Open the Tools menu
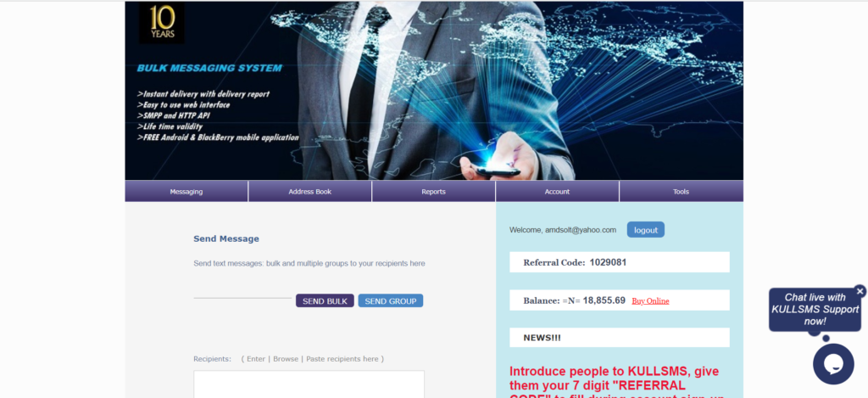The height and width of the screenshot is (398, 868). coord(682,192)
